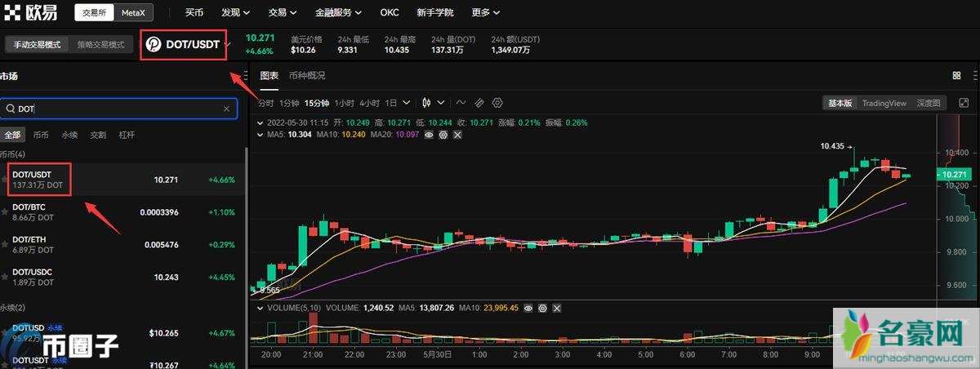The width and height of the screenshot is (980, 369).
Task: Select the DOTUSD 永续 perpetual row
Action: (x=122, y=332)
